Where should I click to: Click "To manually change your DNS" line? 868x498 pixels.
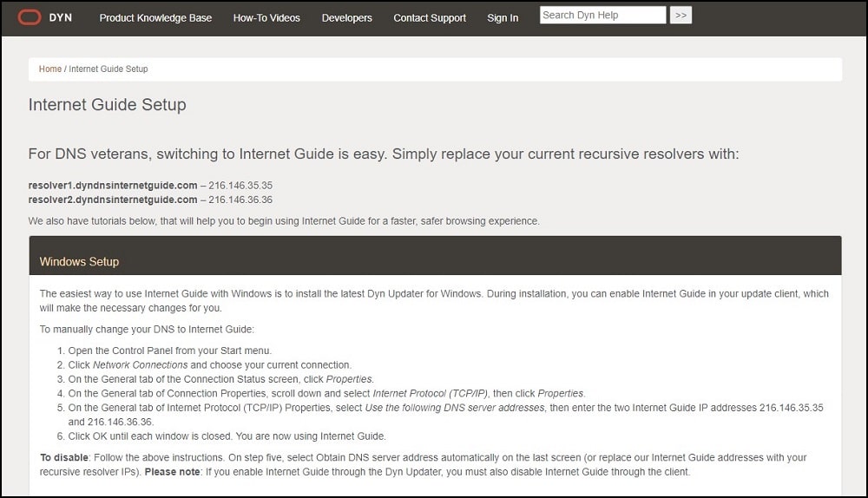(147, 329)
